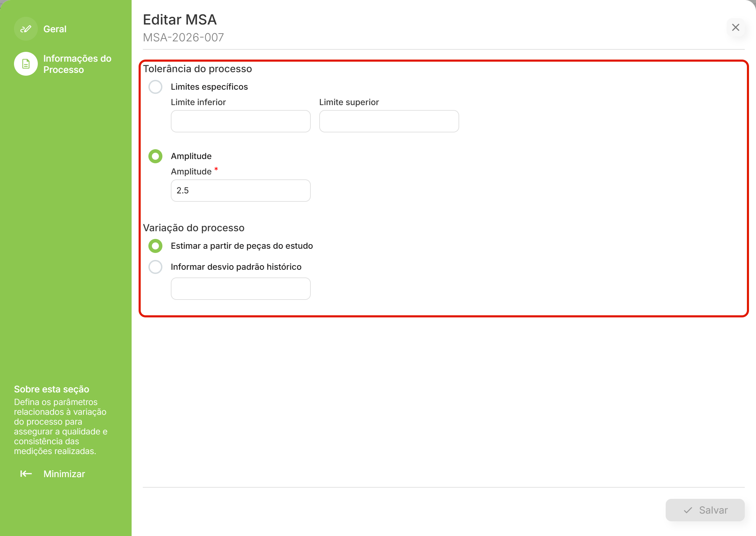Click the Amplitude radio option label
Image resolution: width=756 pixels, height=536 pixels.
click(191, 156)
